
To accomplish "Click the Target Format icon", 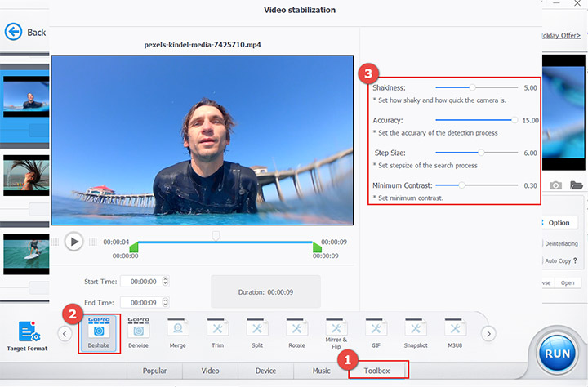I will [x=29, y=331].
